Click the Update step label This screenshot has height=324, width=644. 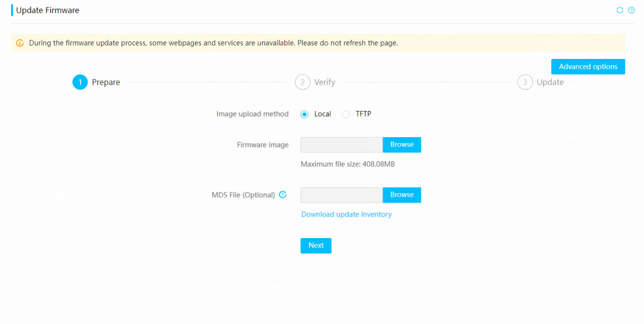click(x=551, y=82)
